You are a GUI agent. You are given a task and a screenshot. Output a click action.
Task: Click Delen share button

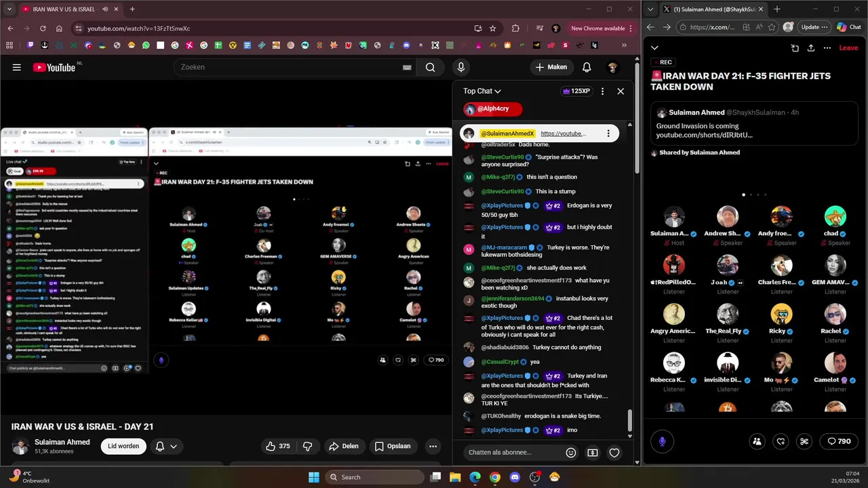coord(344,446)
